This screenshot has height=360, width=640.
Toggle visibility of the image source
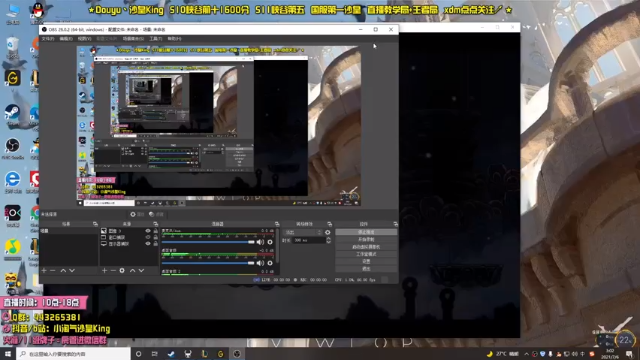[148, 231]
